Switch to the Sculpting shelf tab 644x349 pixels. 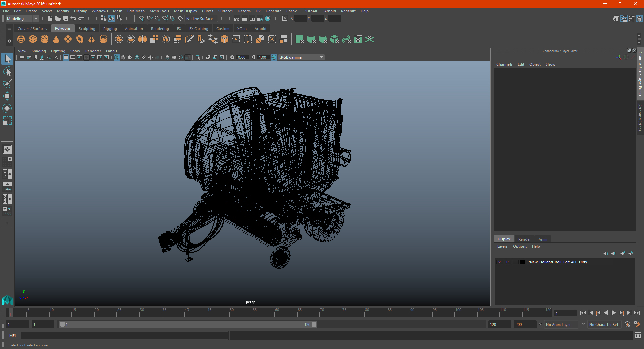(87, 29)
